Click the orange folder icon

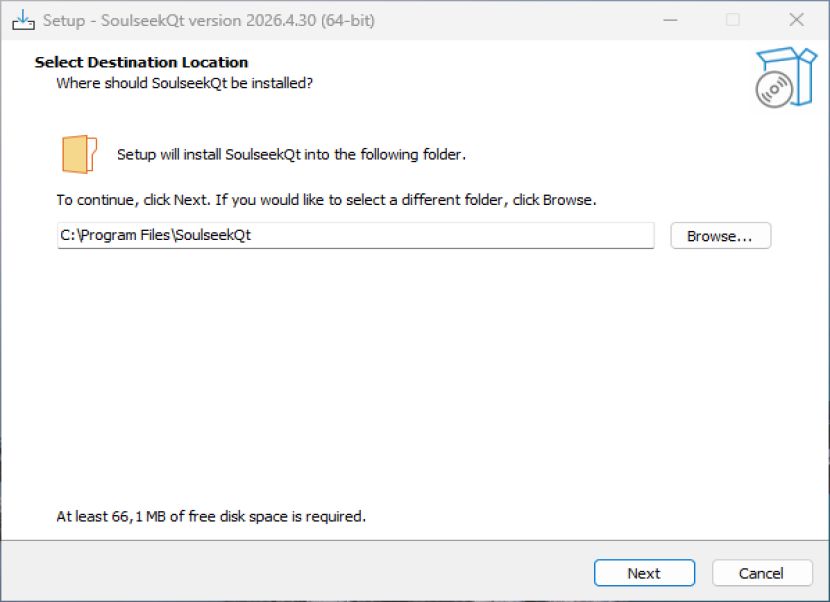pyautogui.click(x=79, y=154)
